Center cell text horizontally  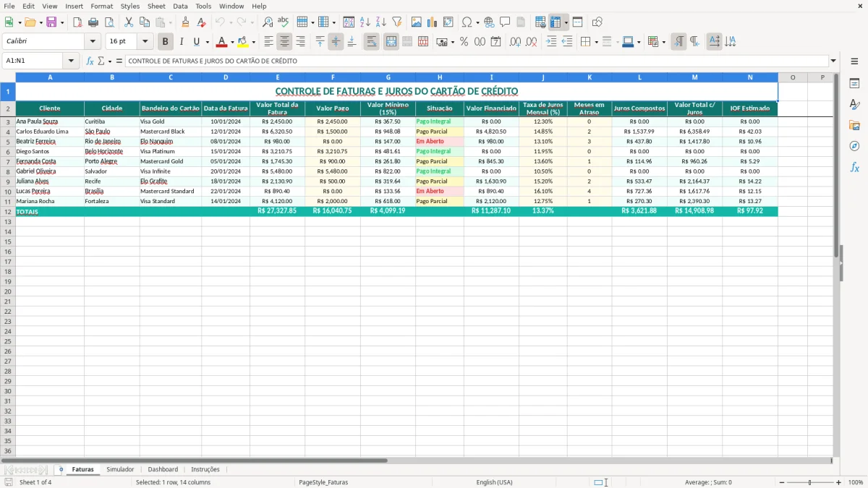pyautogui.click(x=285, y=42)
